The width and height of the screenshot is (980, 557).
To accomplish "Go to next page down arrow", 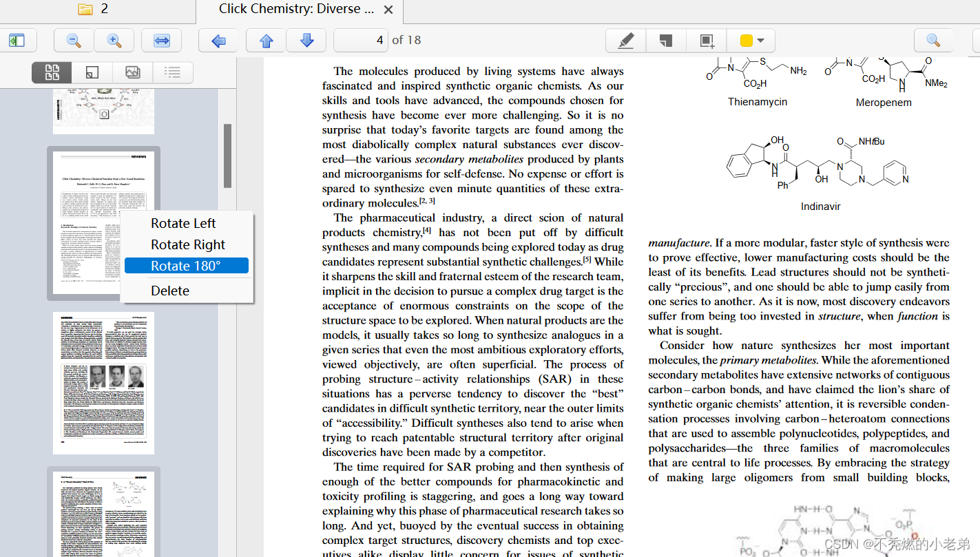I will pyautogui.click(x=307, y=41).
